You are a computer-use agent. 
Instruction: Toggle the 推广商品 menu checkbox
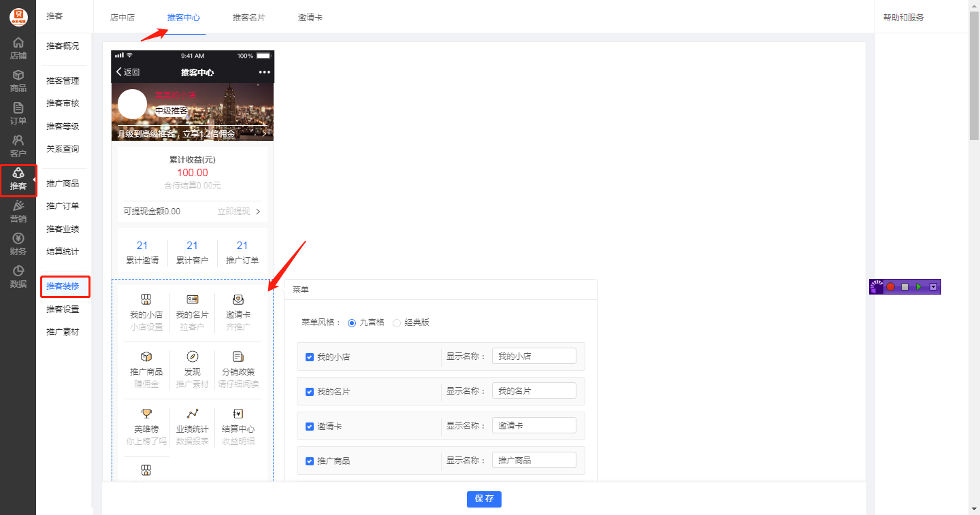pos(310,461)
